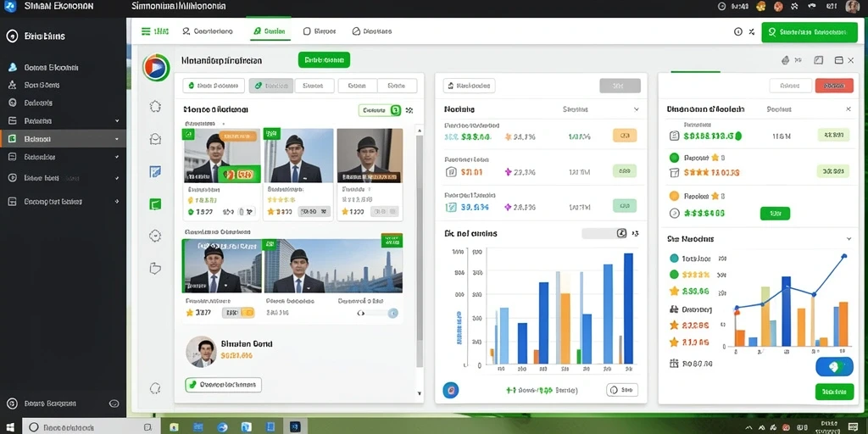
Task: Select the green radio circle in the right panel
Action: pos(674,158)
